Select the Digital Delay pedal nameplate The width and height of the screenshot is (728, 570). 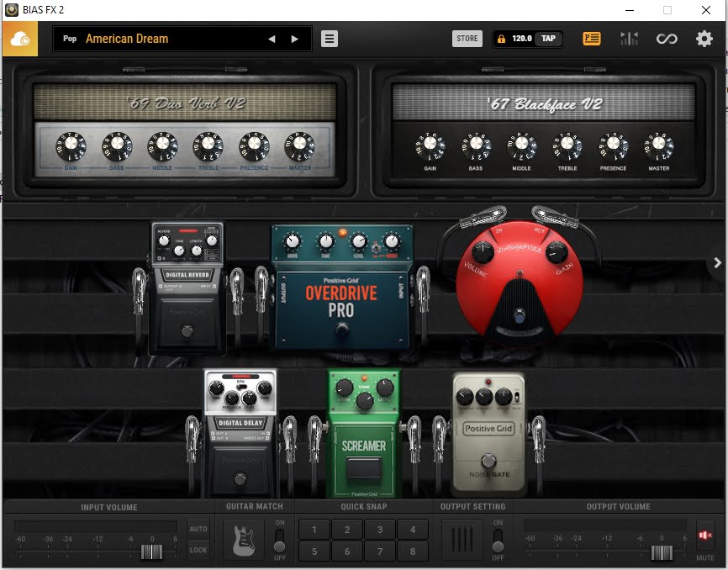240,423
